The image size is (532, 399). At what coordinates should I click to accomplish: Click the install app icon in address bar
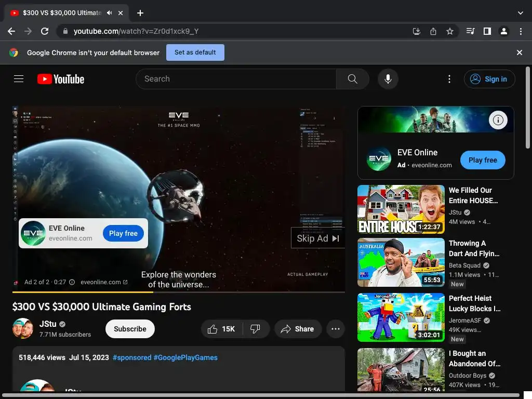[x=416, y=31]
